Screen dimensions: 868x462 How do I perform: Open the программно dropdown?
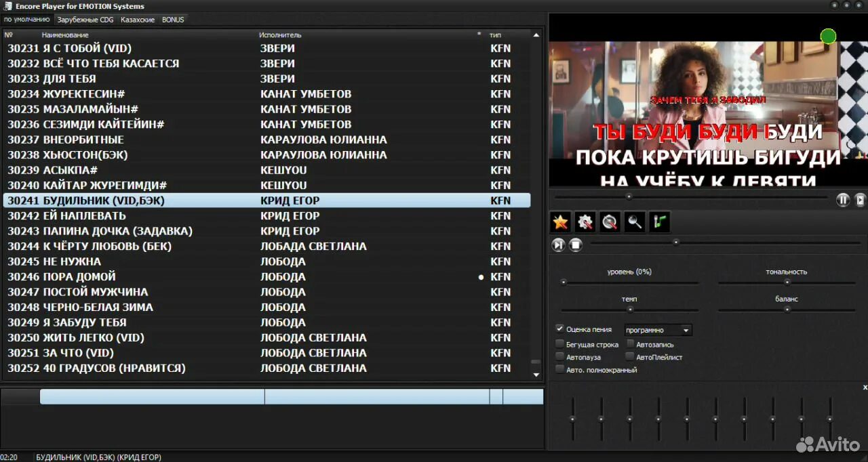[658, 331]
